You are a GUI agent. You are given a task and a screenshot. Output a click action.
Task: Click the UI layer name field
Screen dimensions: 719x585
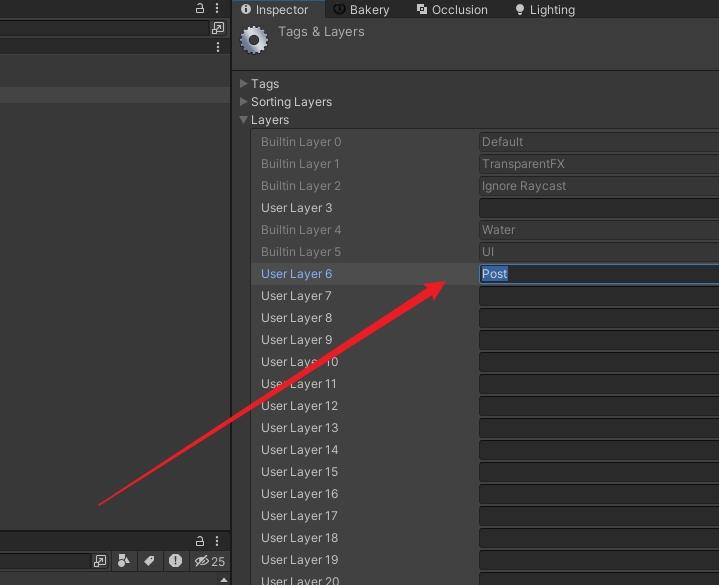point(599,252)
